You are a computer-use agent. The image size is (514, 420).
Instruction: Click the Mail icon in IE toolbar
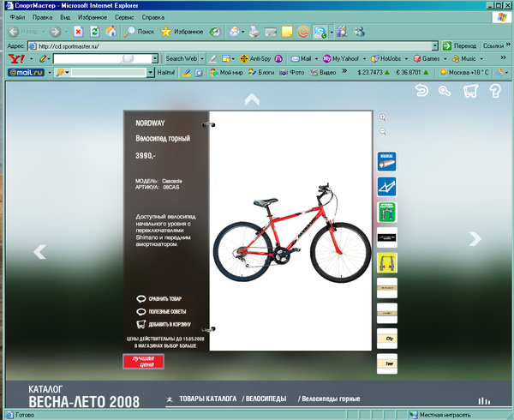pyautogui.click(x=235, y=32)
